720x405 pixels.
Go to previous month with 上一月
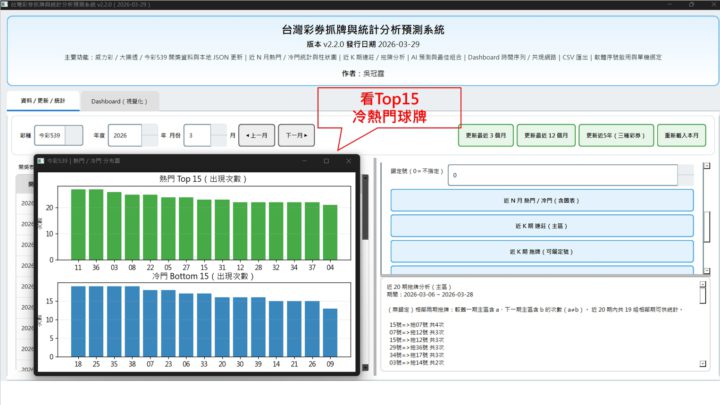click(x=255, y=134)
